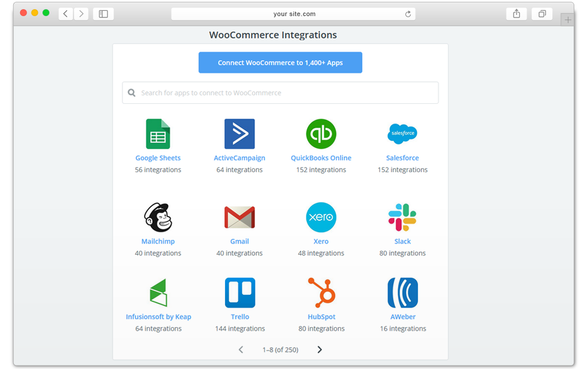The height and width of the screenshot is (369, 588).
Task: Follow the Mailchimp text link
Action: point(158,242)
